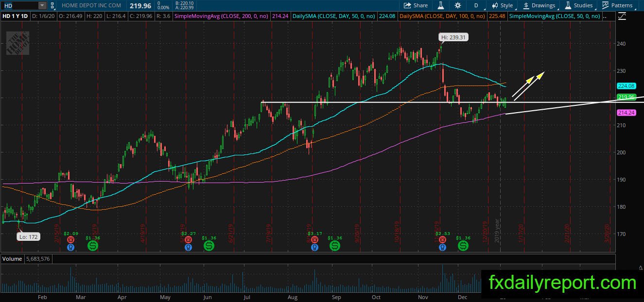This screenshot has width=644, height=302.
Task: Open the Share menu
Action: 416,5
